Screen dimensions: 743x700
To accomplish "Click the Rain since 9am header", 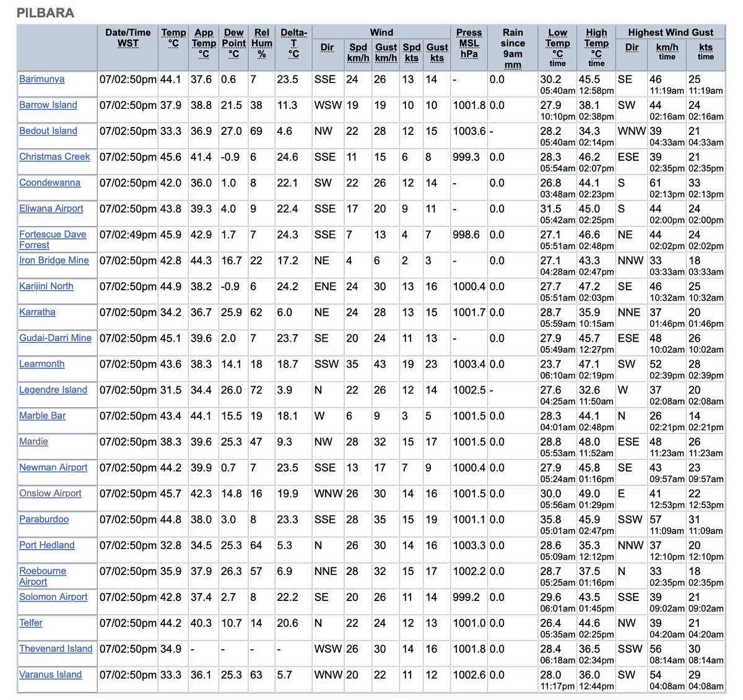I will pyautogui.click(x=513, y=49).
